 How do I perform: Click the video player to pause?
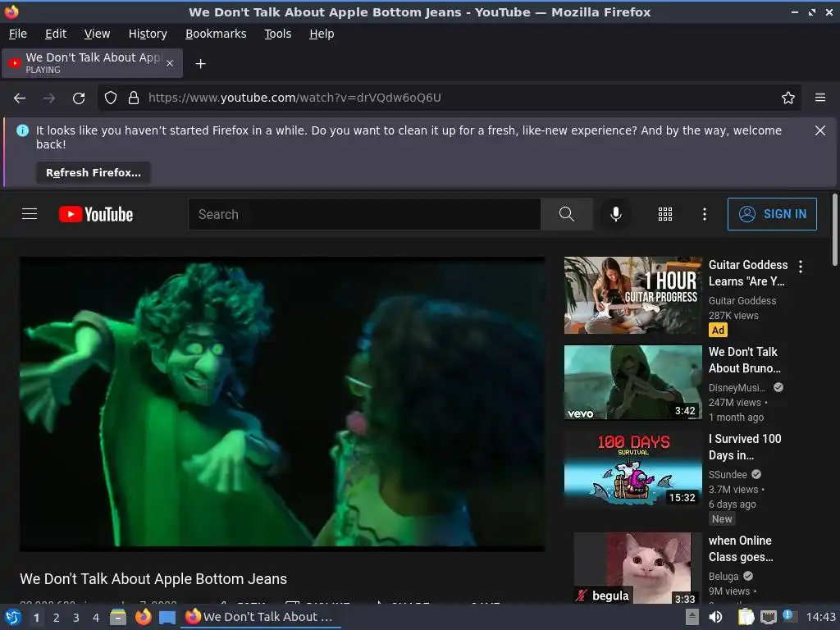pos(282,404)
